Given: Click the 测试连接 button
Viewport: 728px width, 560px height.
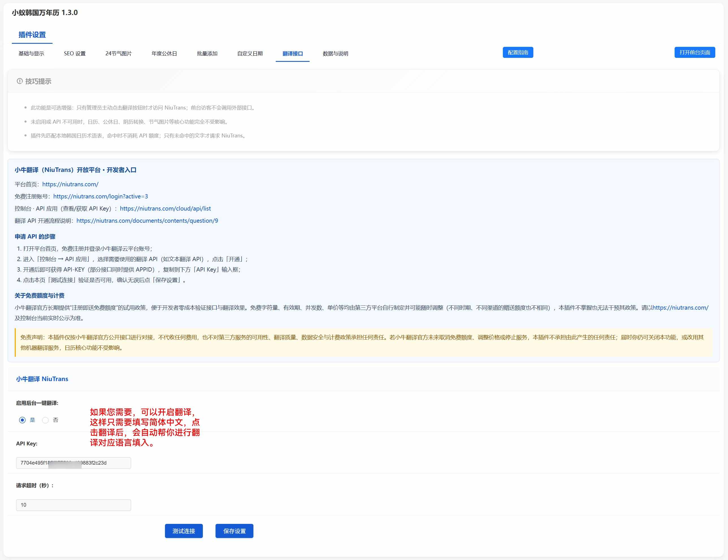Looking at the screenshot, I should pos(184,531).
